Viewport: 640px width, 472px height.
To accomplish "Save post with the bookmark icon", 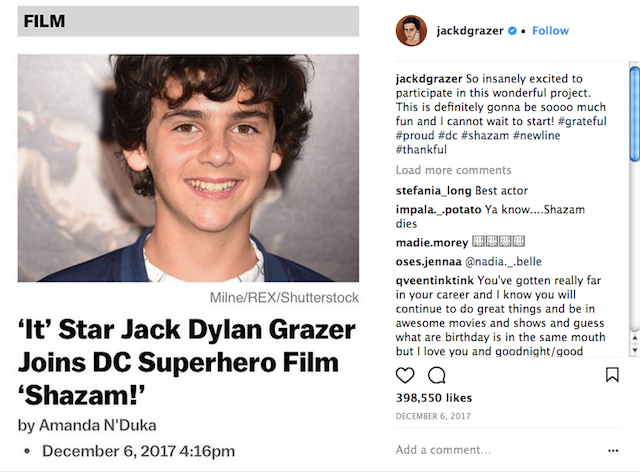I will [612, 376].
